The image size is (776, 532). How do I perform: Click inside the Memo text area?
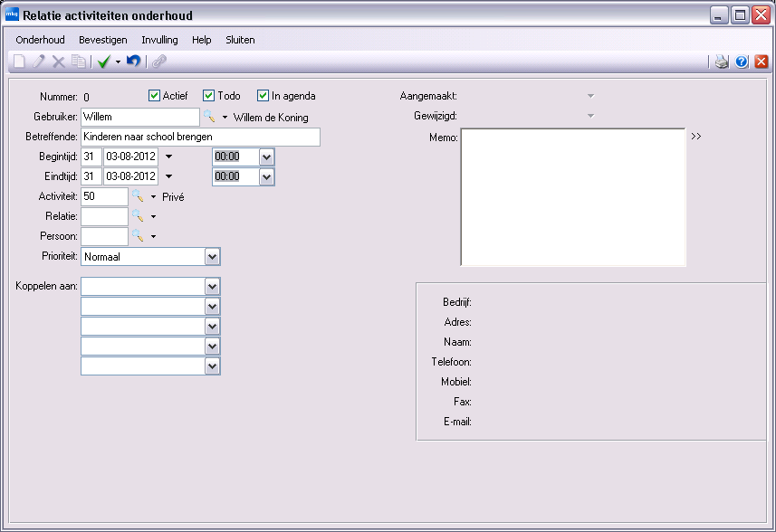(x=573, y=197)
